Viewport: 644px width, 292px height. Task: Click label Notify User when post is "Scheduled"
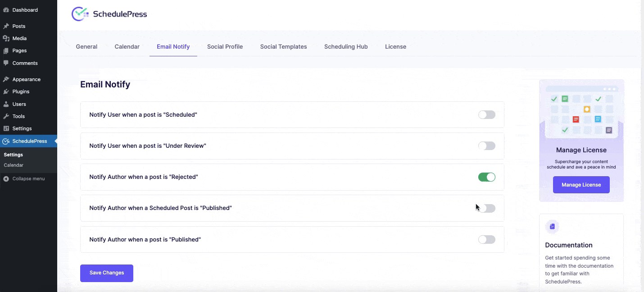coord(143,115)
